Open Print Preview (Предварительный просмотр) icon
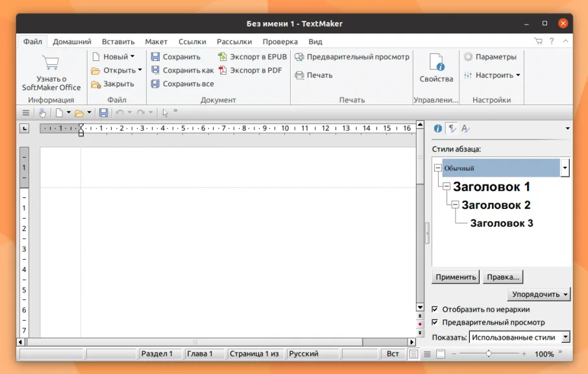The width and height of the screenshot is (588, 374). tap(299, 56)
